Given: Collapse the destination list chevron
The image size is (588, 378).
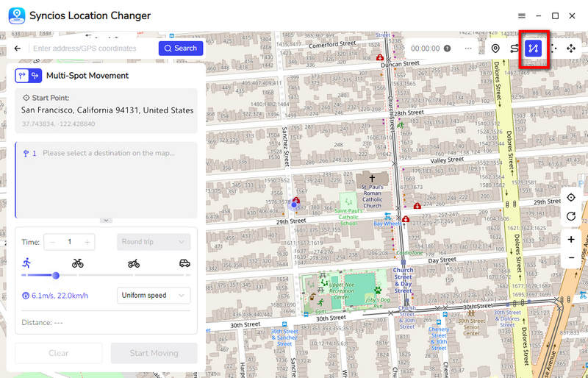Looking at the screenshot, I should [x=106, y=220].
